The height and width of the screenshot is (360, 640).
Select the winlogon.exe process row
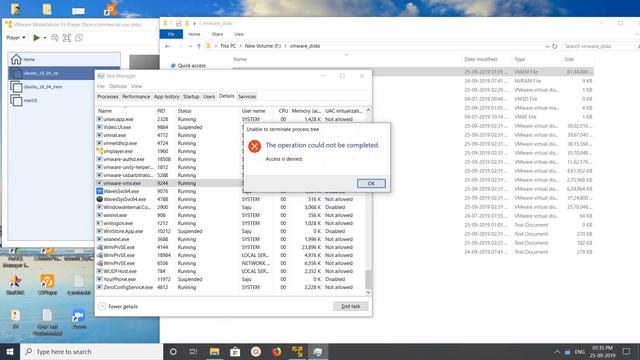[x=231, y=223]
